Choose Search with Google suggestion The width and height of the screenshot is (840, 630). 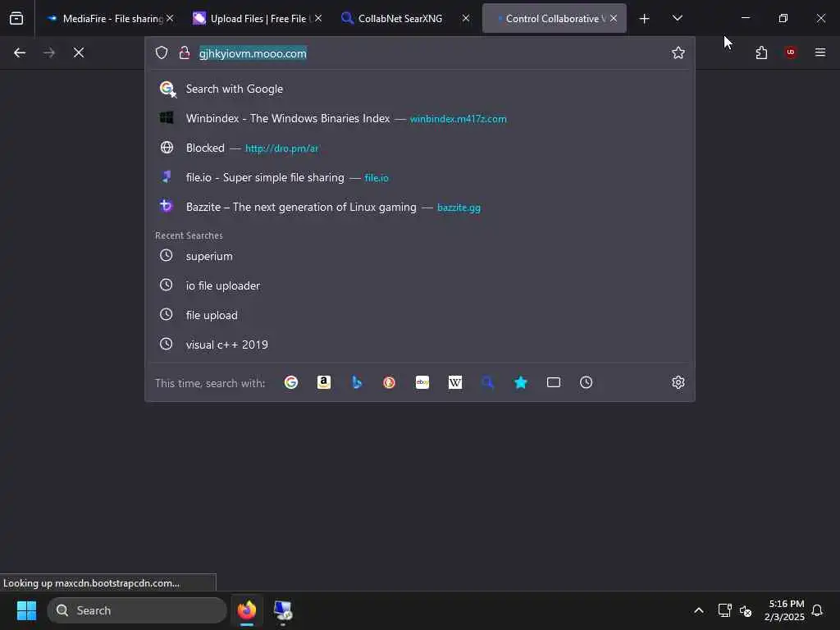tap(419, 89)
